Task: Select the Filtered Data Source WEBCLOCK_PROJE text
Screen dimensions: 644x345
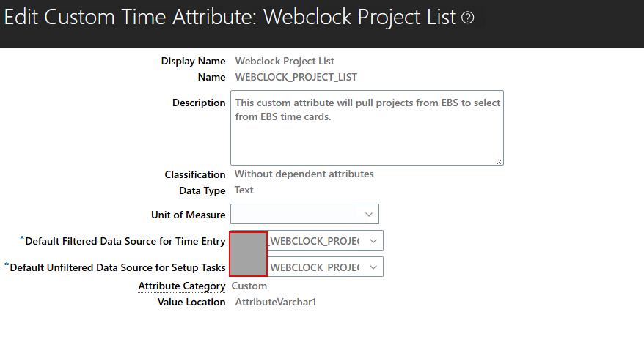Action: 315,241
